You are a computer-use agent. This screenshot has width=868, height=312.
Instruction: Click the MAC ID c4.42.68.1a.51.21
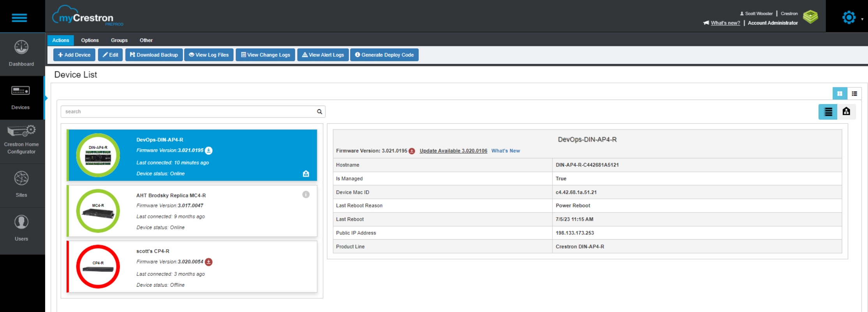(576, 192)
